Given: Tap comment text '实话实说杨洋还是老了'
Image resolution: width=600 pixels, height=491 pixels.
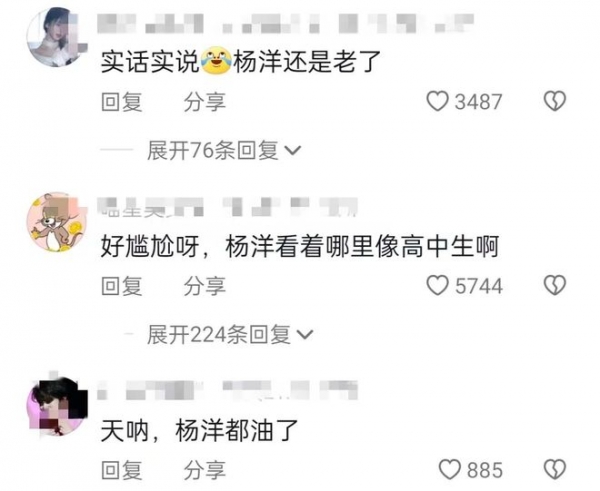Looking at the screenshot, I should [241, 61].
